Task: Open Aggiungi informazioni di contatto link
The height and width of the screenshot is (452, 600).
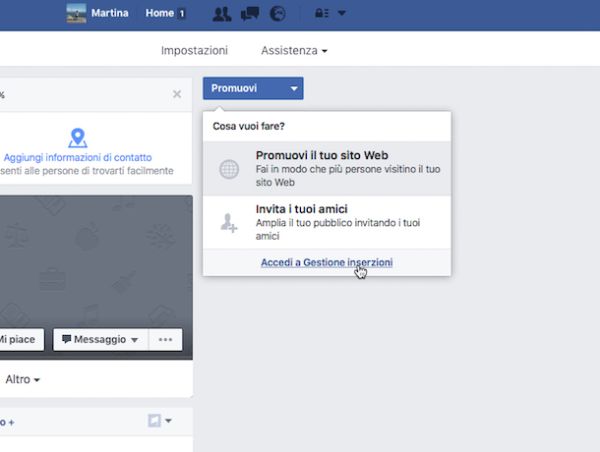Action: [78, 157]
